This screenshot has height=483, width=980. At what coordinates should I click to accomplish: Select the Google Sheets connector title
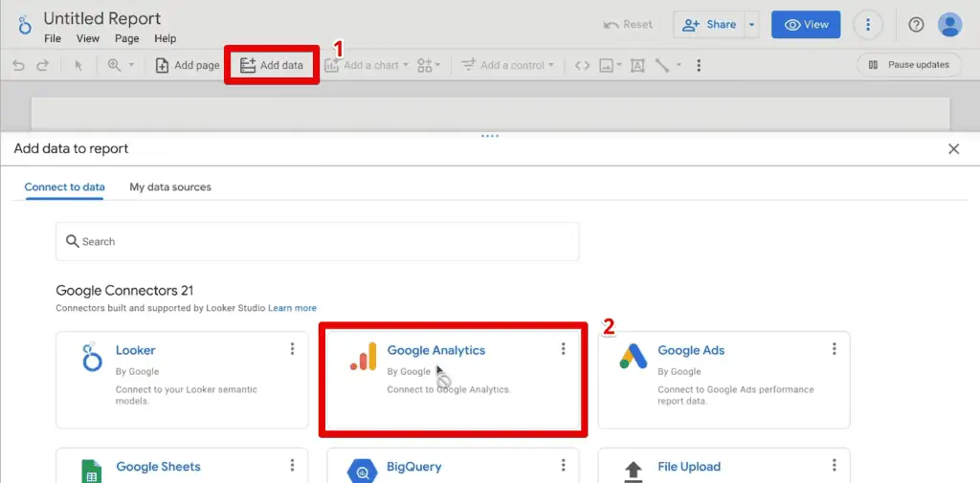tap(158, 467)
